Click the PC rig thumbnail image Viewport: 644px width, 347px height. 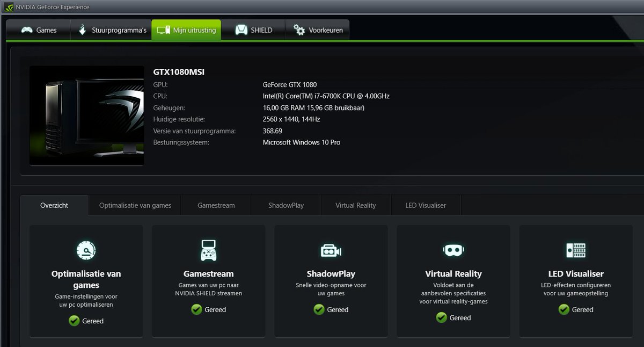click(87, 116)
